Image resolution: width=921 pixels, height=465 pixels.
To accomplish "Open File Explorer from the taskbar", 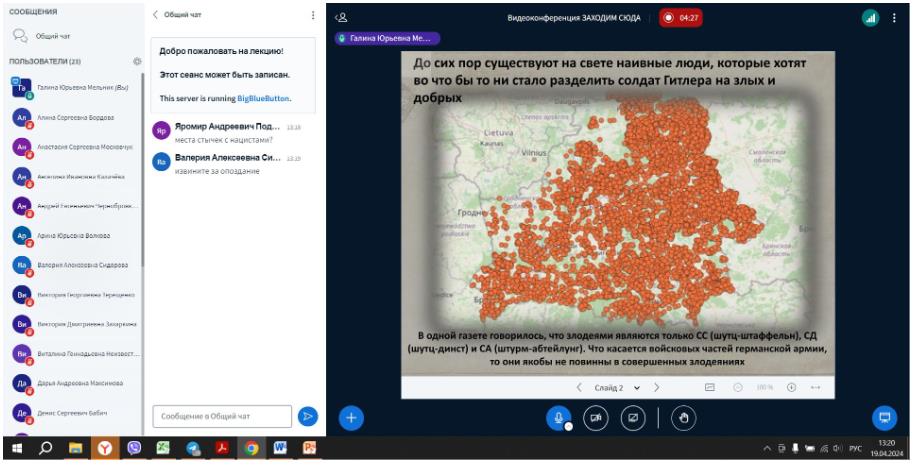I will click(x=75, y=449).
